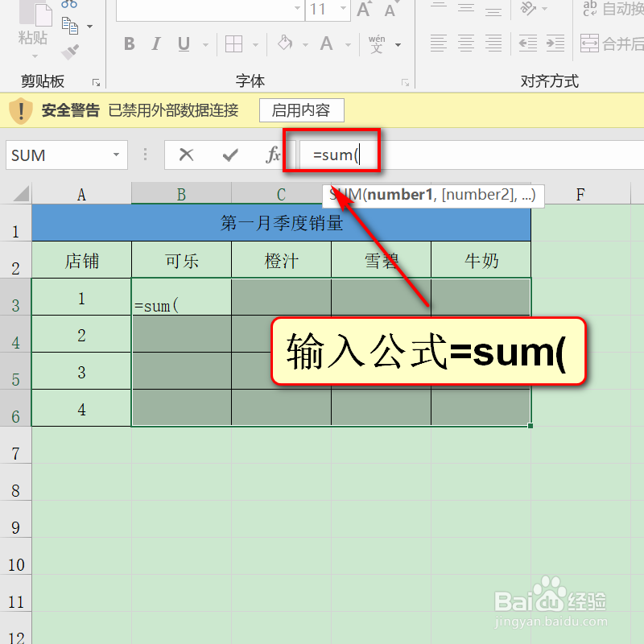This screenshot has width=644, height=644.
Task: Click the Format Painter brush icon
Action: (71, 52)
